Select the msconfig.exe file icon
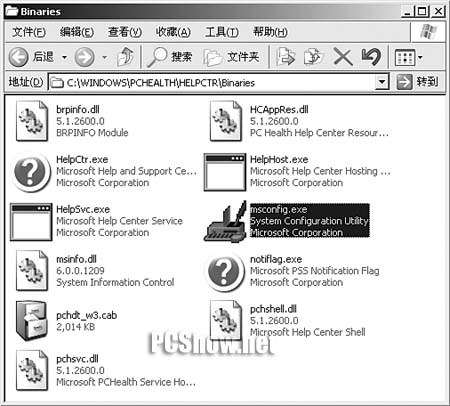The width and height of the screenshot is (450, 406). [225, 221]
